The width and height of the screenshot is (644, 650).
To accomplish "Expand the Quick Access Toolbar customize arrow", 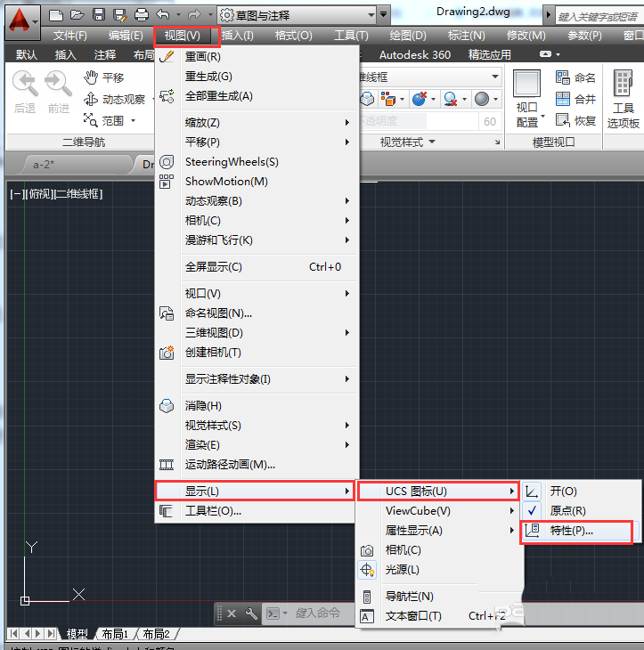I will 384,15.
